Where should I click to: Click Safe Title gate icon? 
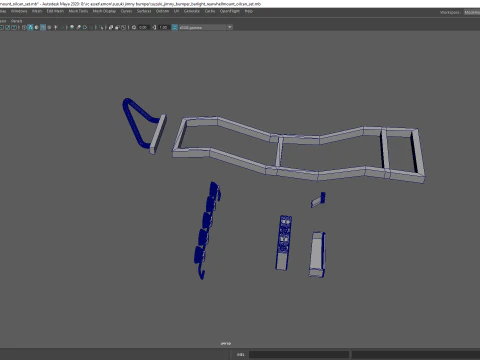pos(14,27)
